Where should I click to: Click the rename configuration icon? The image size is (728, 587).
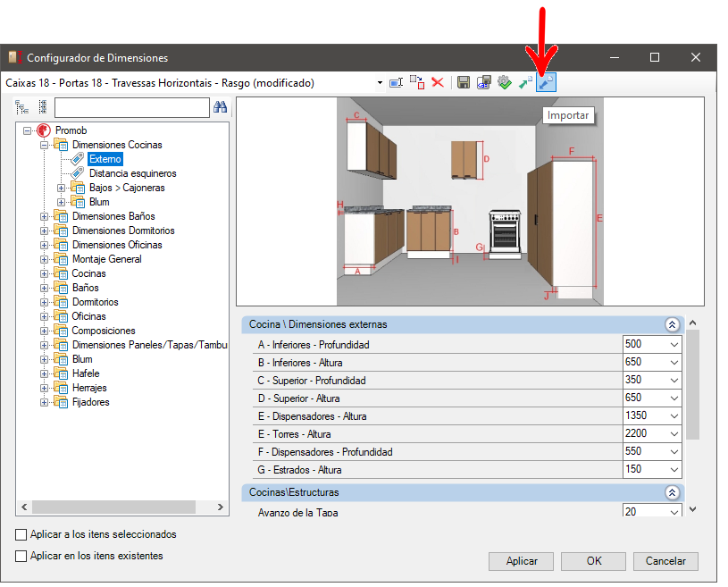[x=396, y=83]
